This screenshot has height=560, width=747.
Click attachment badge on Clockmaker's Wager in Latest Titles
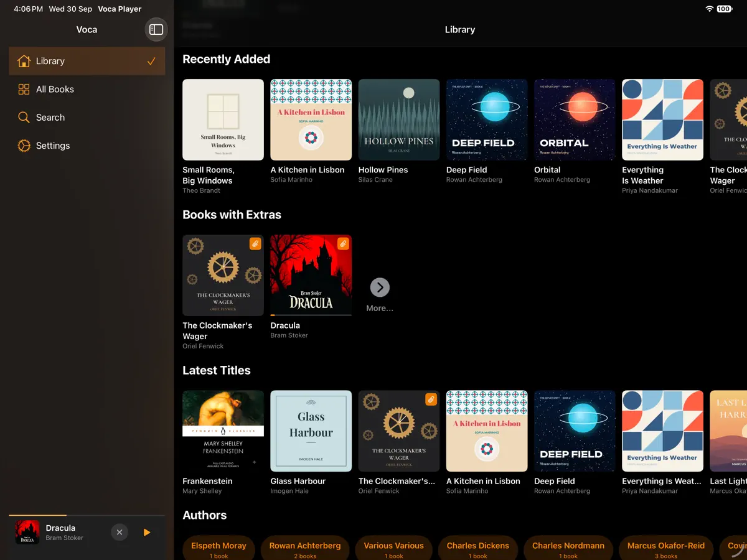tap(431, 399)
